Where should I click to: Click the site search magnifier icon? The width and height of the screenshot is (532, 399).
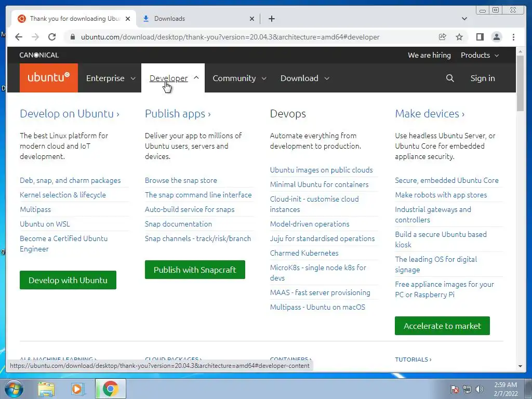pos(450,78)
